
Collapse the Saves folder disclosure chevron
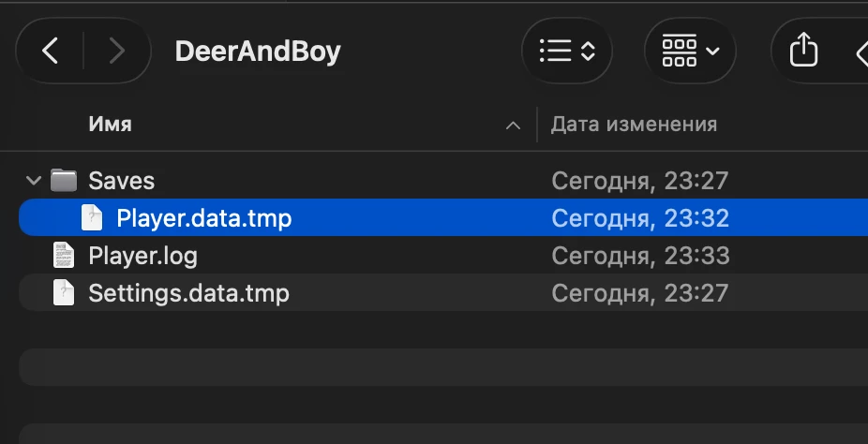(x=33, y=180)
